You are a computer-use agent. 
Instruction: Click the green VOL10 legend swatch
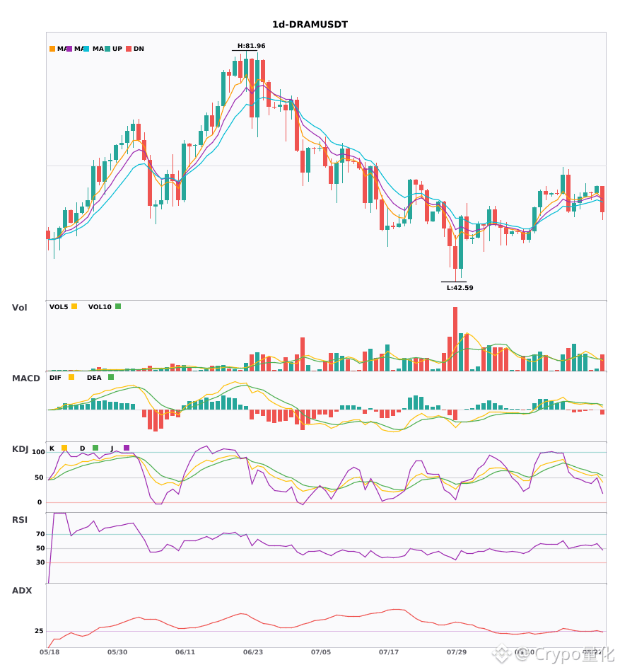[118, 306]
